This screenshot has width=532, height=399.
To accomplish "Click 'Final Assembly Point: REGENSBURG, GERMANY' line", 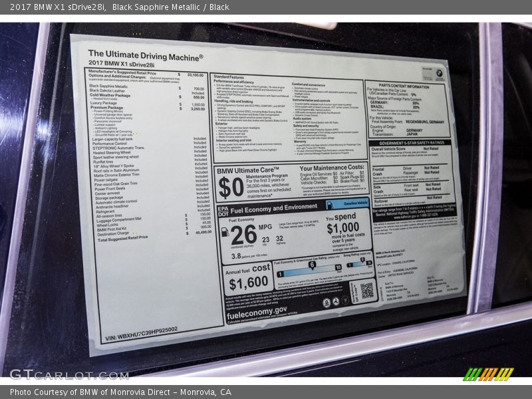I will coord(408,122).
